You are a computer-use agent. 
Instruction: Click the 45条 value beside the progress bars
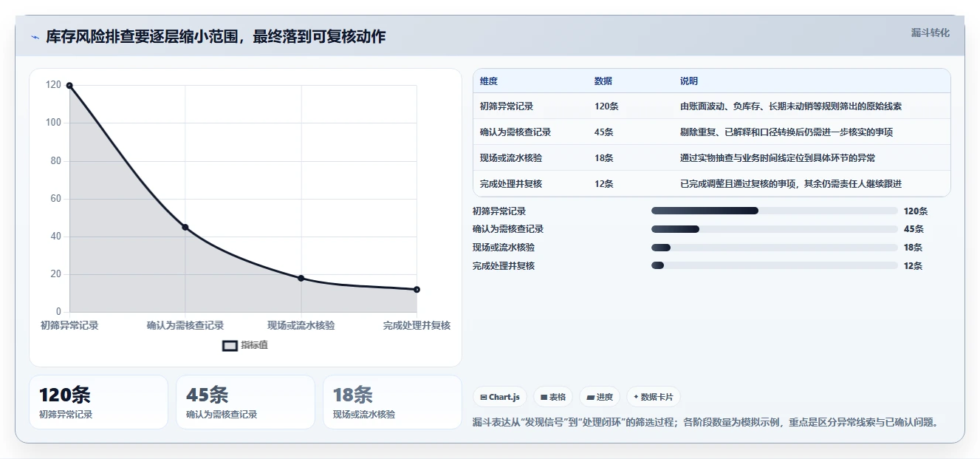point(914,229)
